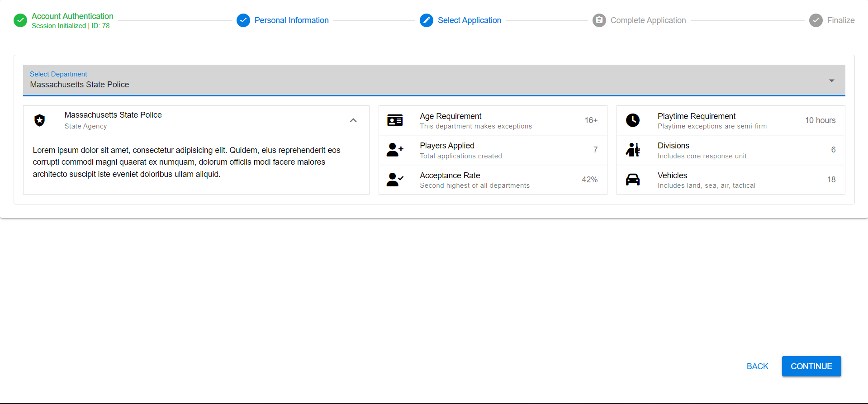Click 'This department makes exceptions' subtitle
This screenshot has width=868, height=404.
[476, 126]
